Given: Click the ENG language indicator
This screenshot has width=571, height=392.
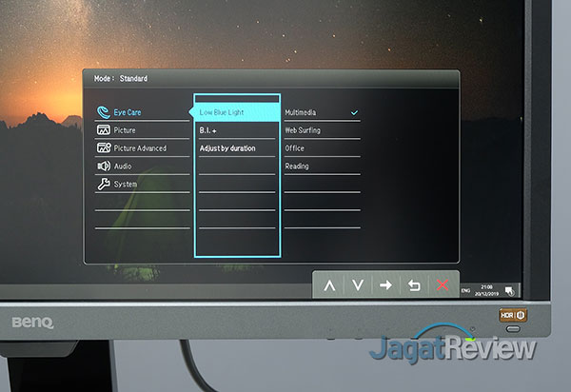Looking at the screenshot, I should click(465, 288).
